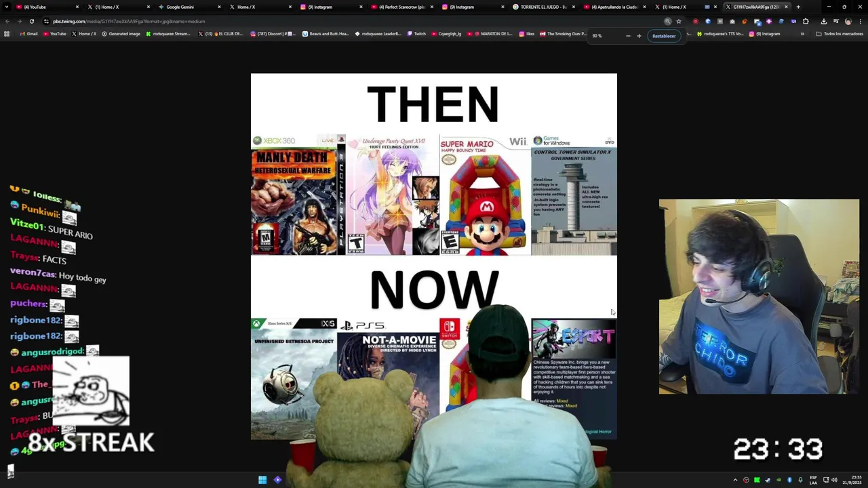Image resolution: width=868 pixels, height=488 pixels.
Task: Reload the current page
Action: tap(31, 21)
